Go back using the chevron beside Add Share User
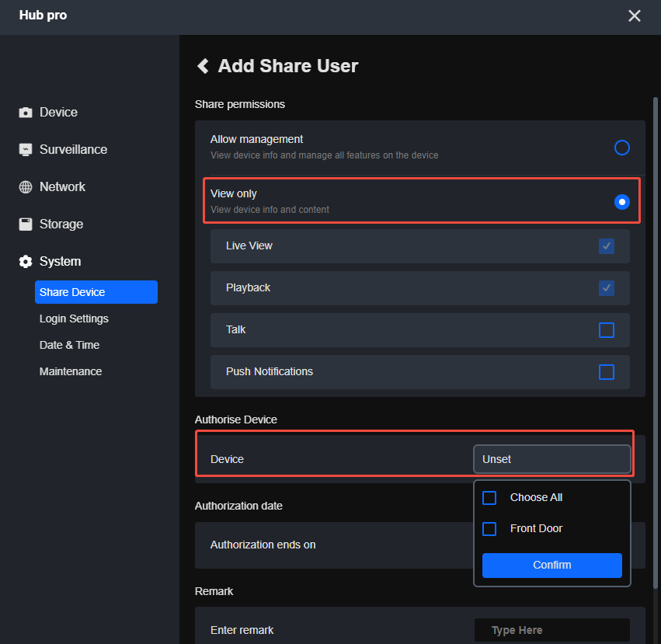Screen dimensions: 661x644 tap(203, 66)
